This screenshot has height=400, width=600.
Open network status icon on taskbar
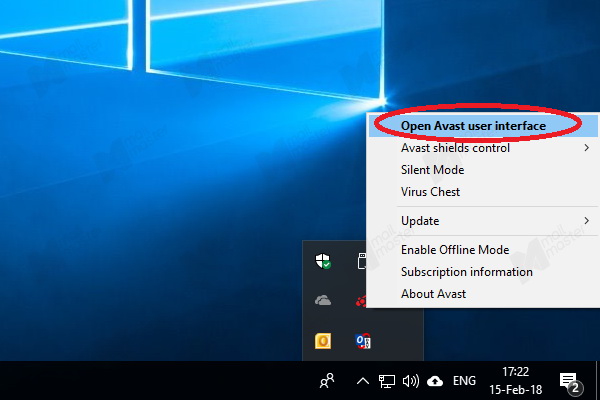coord(386,381)
